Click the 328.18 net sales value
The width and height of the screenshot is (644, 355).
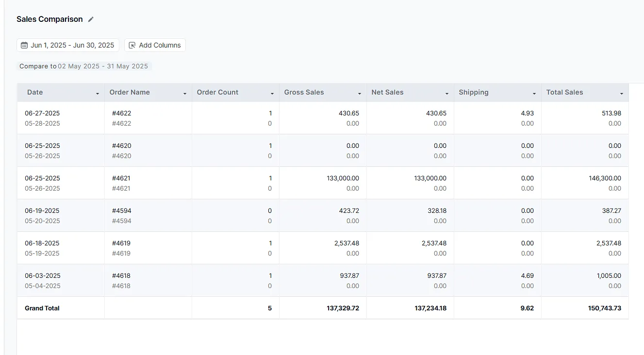click(x=437, y=210)
